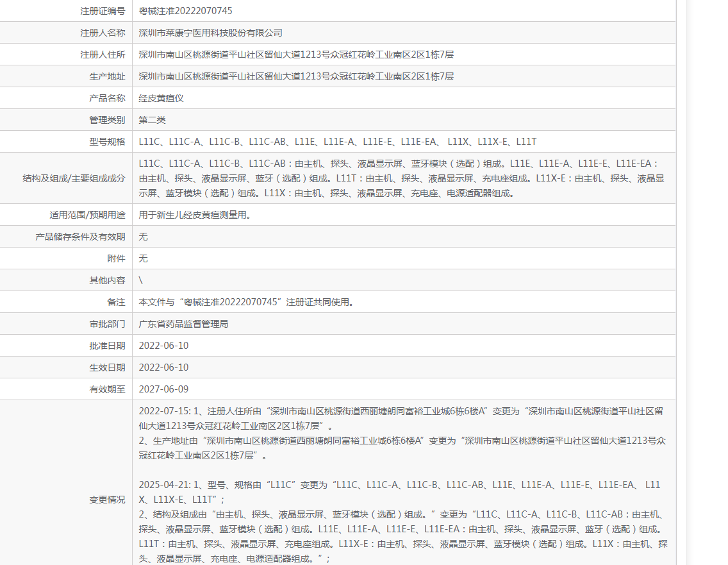Select registrant name 深圳市莱康宁医用科技股份有限公司
728x565 pixels.
click(x=210, y=33)
